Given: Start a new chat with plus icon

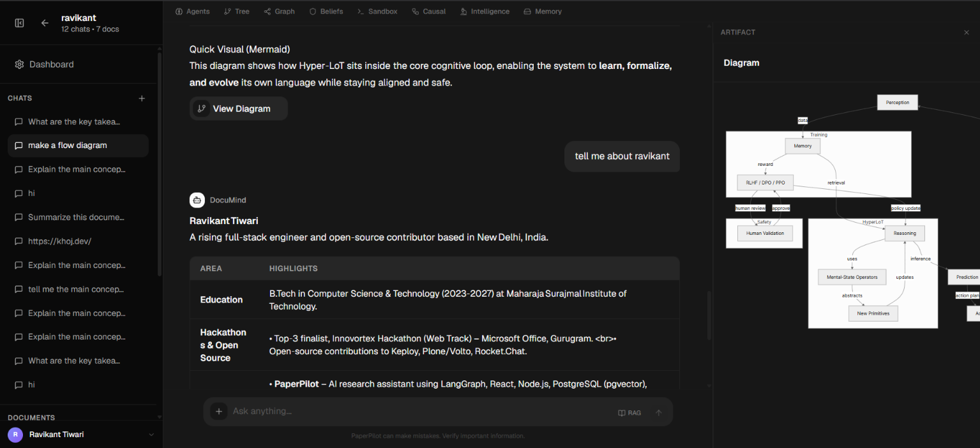Looking at the screenshot, I should click(x=142, y=98).
